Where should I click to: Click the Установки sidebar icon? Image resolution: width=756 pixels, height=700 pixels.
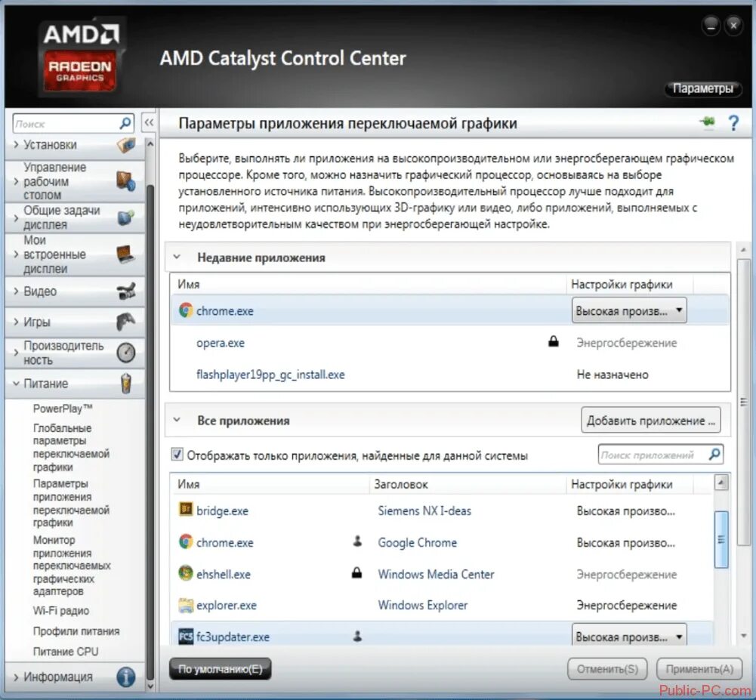[126, 145]
